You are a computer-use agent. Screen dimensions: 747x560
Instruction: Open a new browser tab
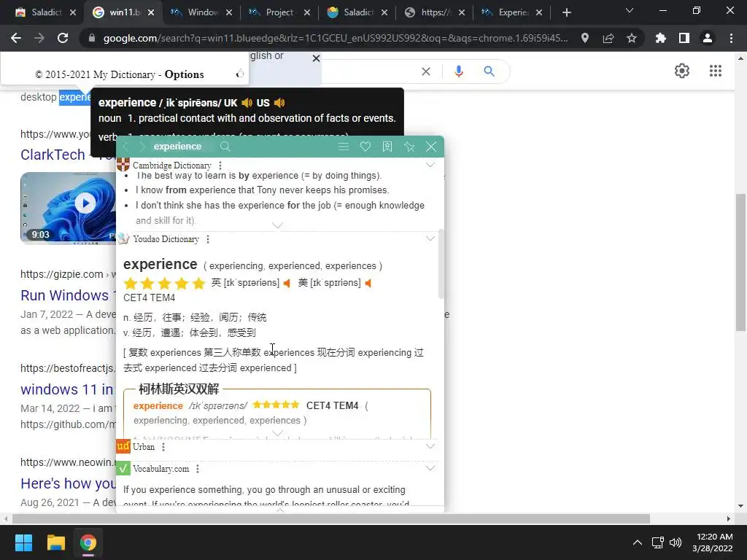point(566,12)
